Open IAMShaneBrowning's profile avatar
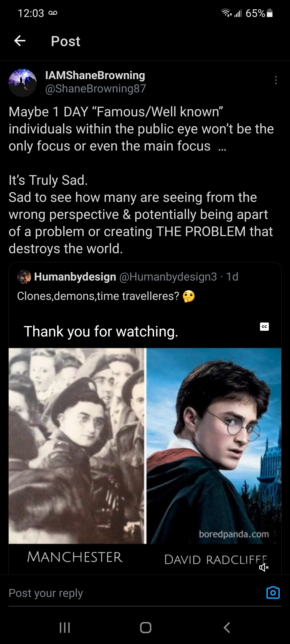 23,83
